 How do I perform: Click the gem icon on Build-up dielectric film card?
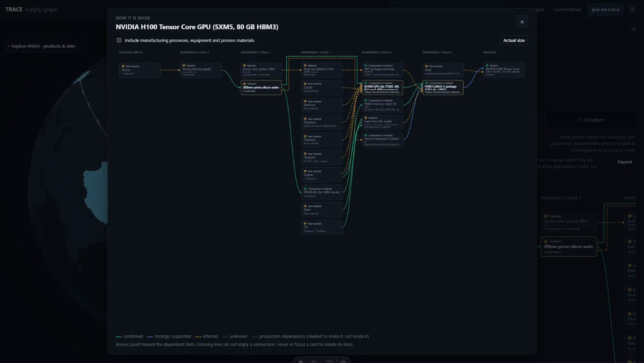click(305, 65)
